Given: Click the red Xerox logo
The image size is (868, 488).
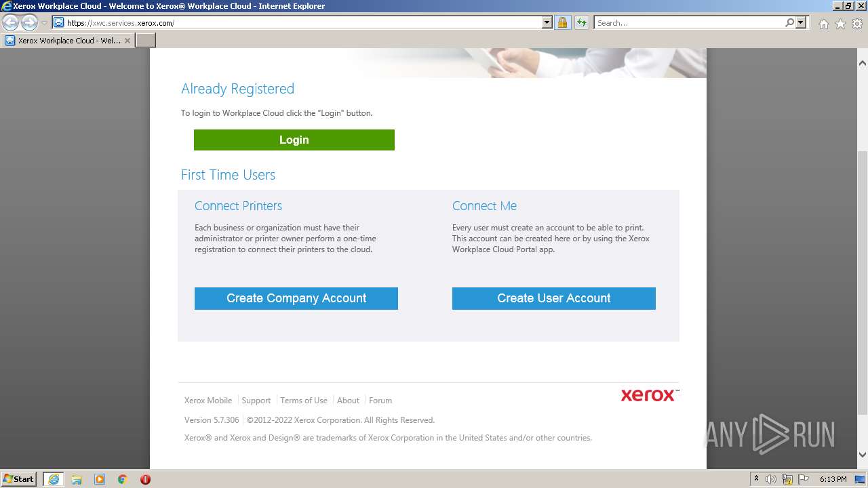Looking at the screenshot, I should tap(650, 395).
